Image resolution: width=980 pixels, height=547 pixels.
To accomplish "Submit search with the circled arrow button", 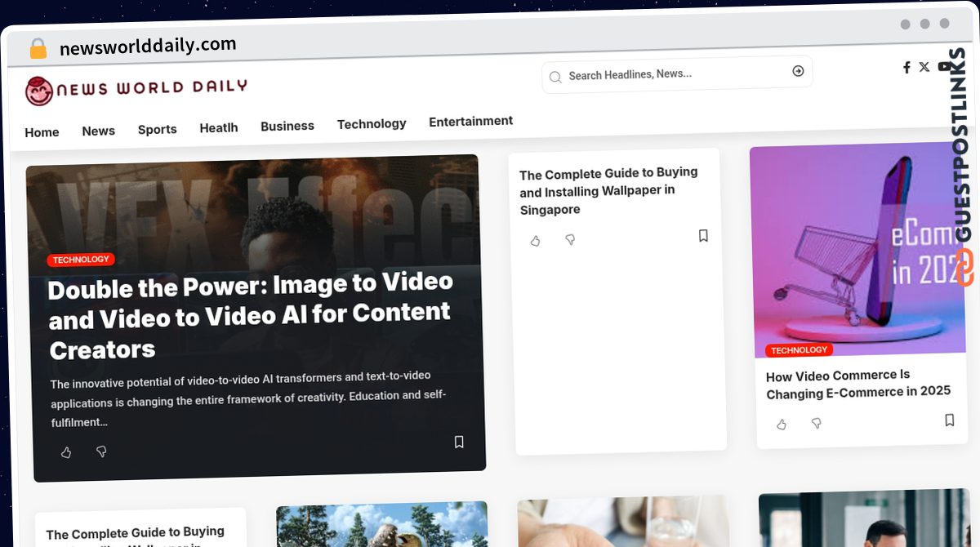I will coord(798,71).
